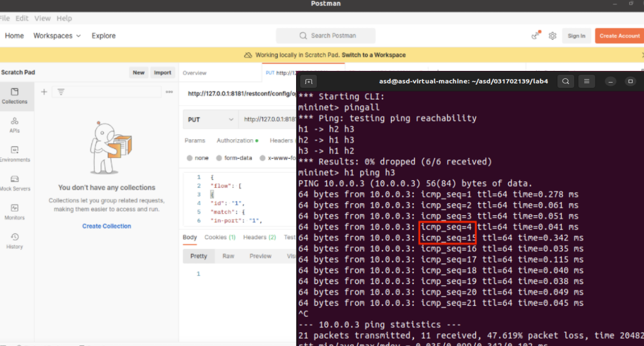Open the File menu
The height and width of the screenshot is (346, 644).
pyautogui.click(x=5, y=18)
